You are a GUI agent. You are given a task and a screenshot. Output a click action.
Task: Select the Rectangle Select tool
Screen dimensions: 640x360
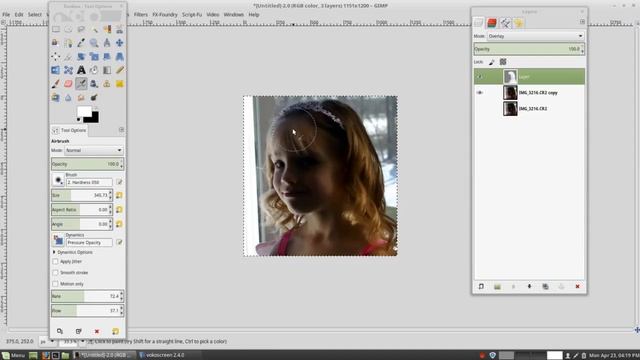[x=56, y=29]
